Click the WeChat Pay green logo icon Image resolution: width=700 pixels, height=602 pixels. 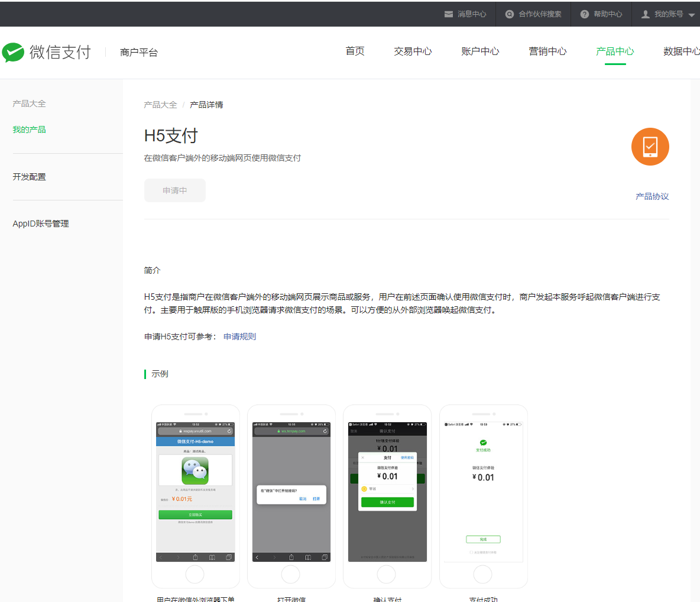[x=13, y=52]
